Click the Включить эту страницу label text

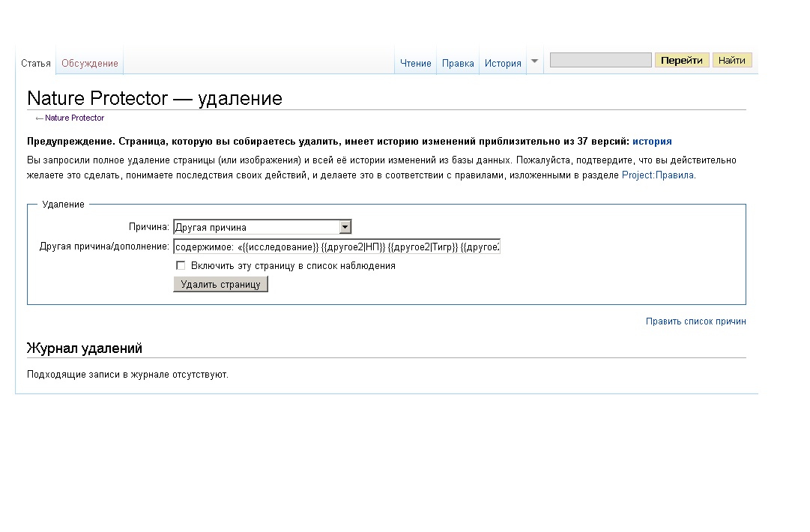click(293, 265)
